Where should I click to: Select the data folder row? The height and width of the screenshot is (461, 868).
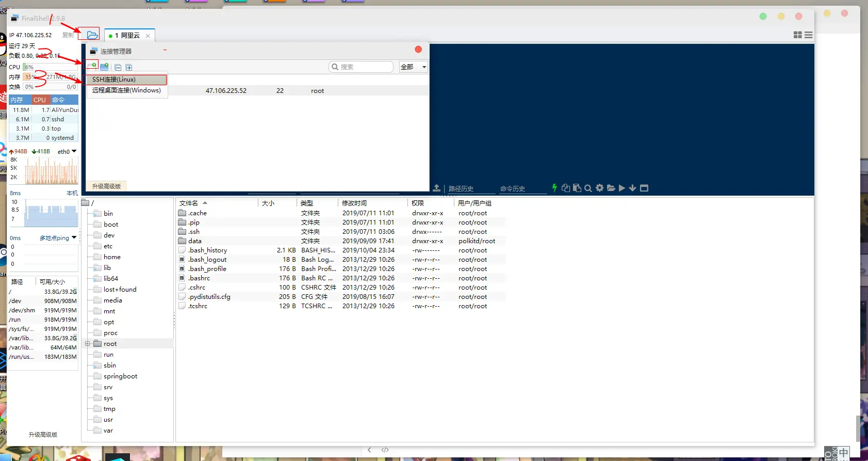(x=341, y=241)
